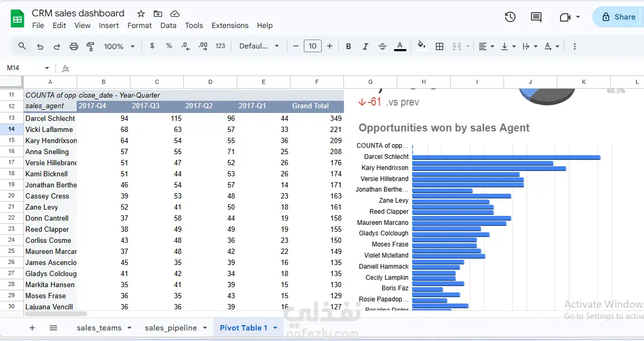Select the Vicki Laflamme cell
The image size is (644, 341).
pos(50,129)
